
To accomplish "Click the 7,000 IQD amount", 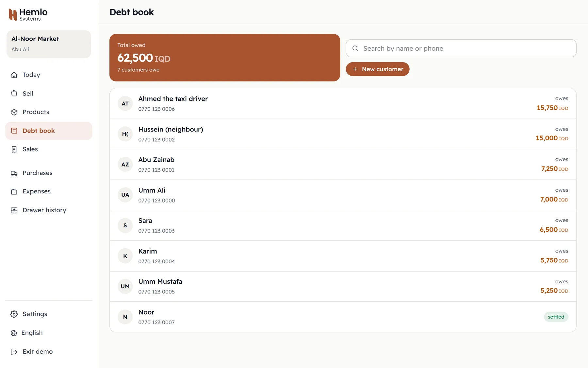I will click(554, 199).
